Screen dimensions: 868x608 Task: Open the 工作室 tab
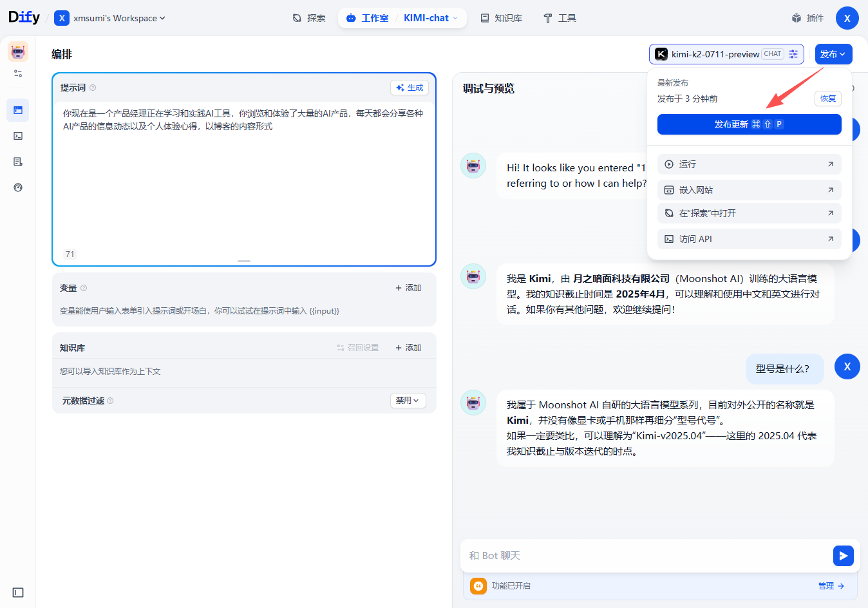pyautogui.click(x=368, y=18)
